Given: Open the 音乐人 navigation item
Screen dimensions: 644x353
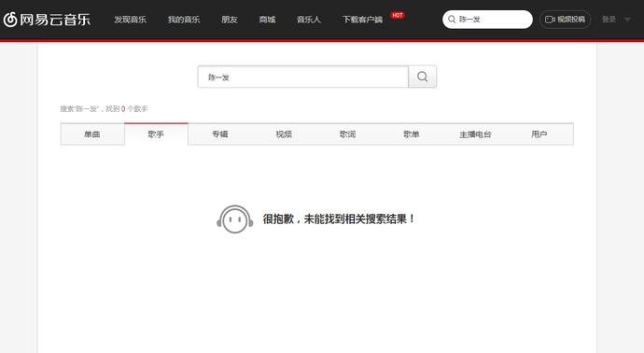Looking at the screenshot, I should 308,20.
